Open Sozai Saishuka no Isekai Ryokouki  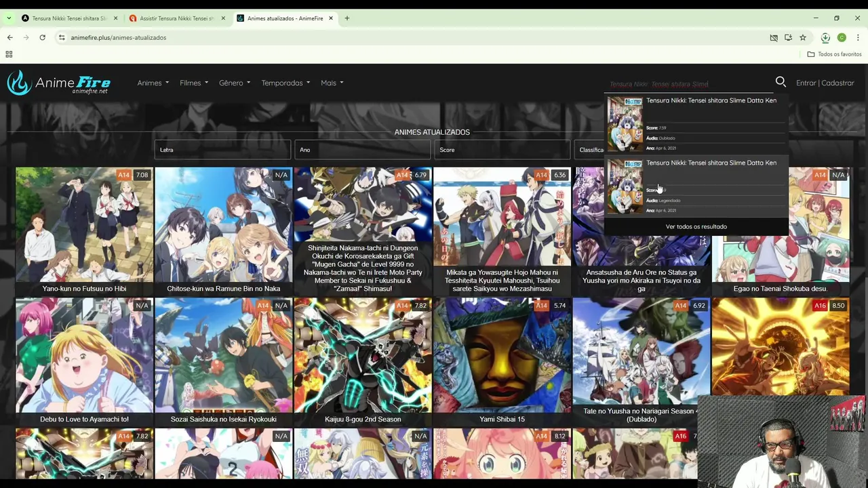(223, 362)
